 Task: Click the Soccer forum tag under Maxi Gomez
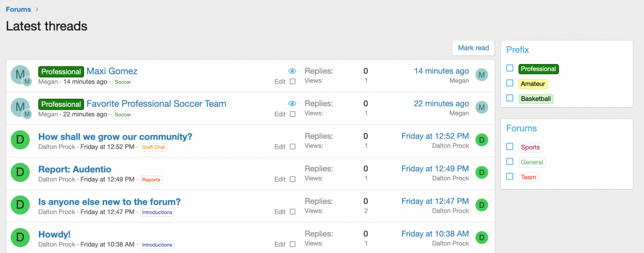tap(123, 82)
